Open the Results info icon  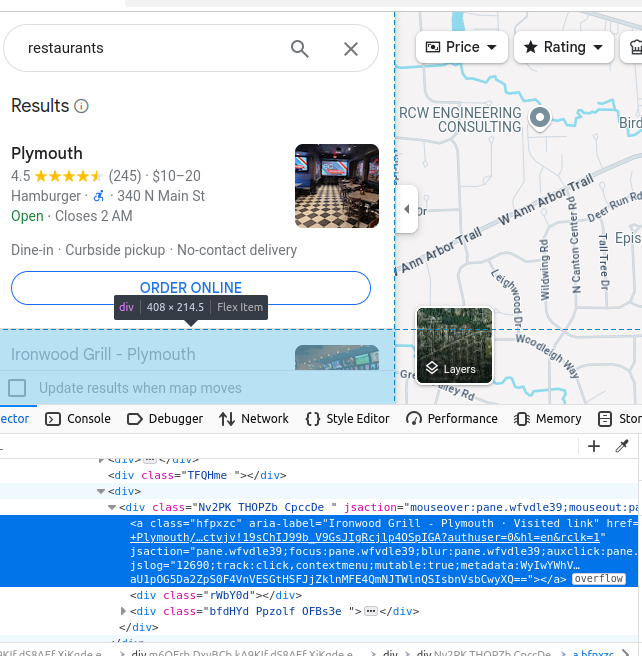(x=81, y=106)
